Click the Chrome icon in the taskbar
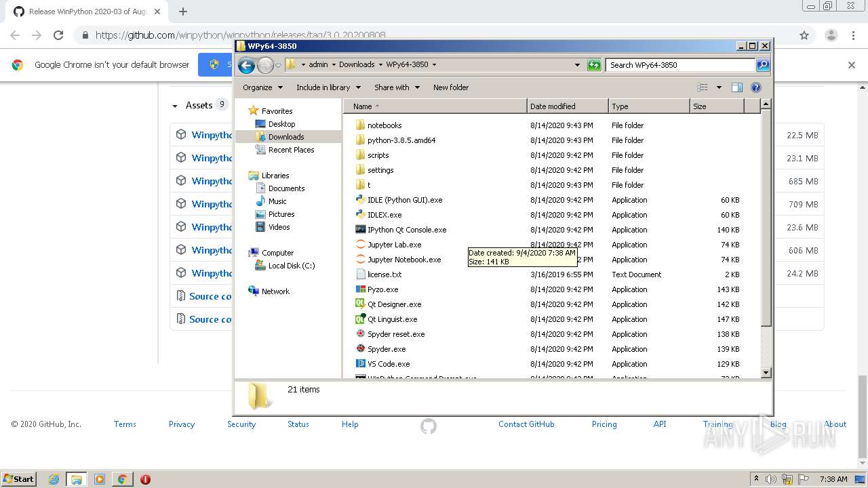Screen dimensions: 868x488 [122, 479]
